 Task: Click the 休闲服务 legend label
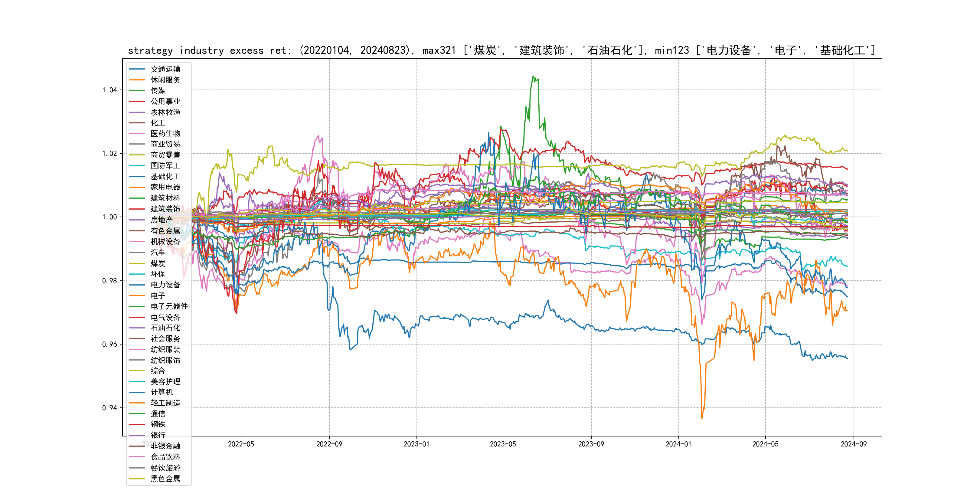[165, 80]
